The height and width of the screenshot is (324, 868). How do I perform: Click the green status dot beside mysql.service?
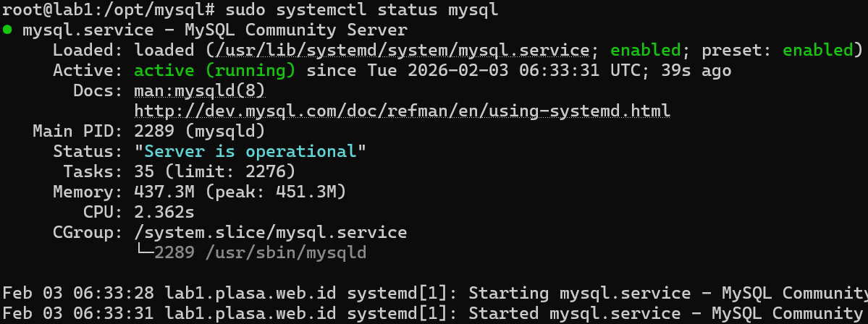click(x=7, y=30)
